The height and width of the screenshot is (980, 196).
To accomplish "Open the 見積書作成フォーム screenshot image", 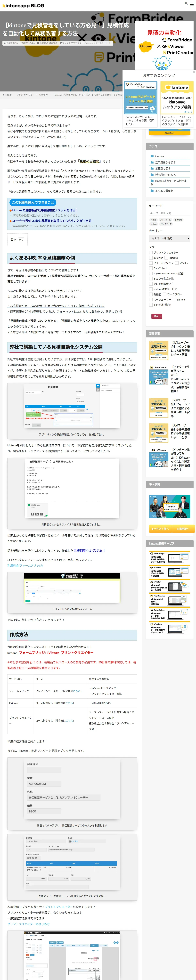I will pos(72,588).
